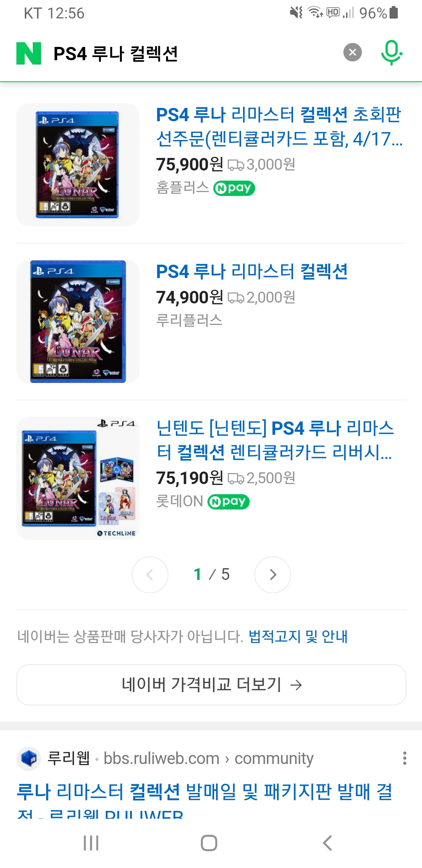Image resolution: width=422 pixels, height=868 pixels.
Task: Tap the 루리웹 site favicon
Action: point(29,759)
